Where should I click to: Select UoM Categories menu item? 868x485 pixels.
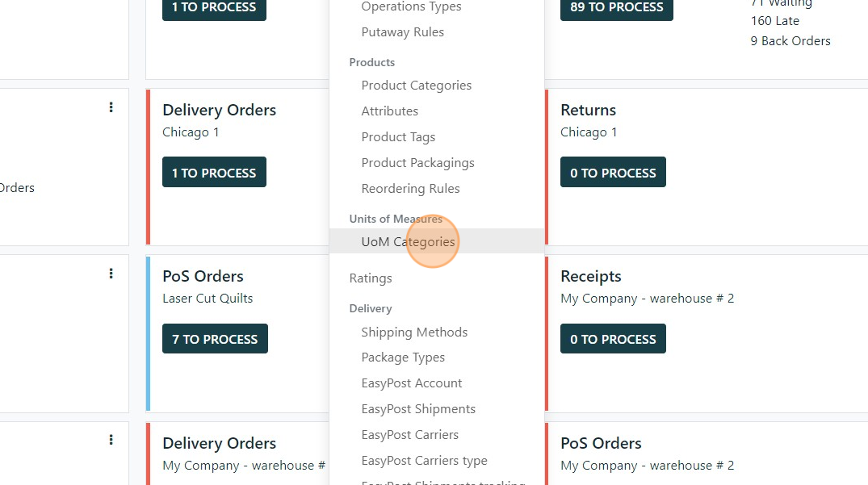(x=408, y=241)
